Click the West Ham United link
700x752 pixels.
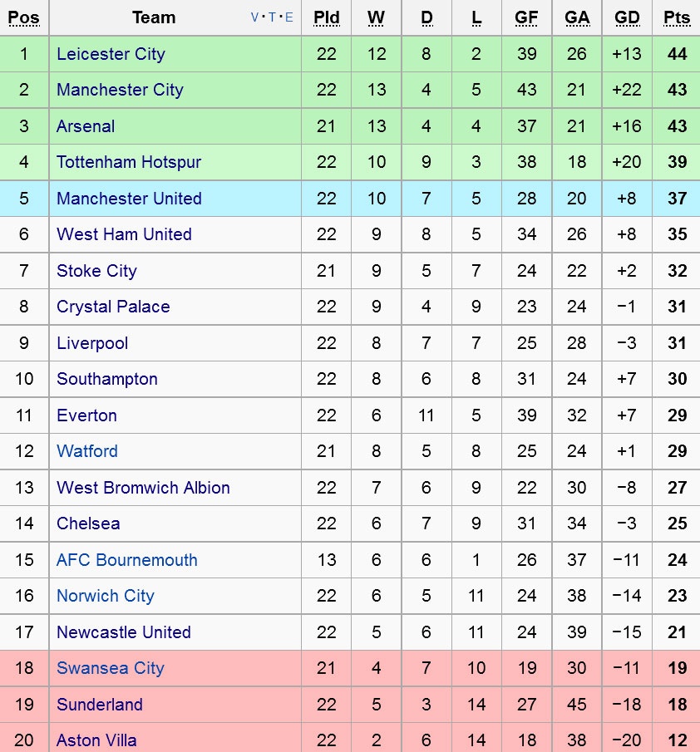pyautogui.click(x=124, y=234)
